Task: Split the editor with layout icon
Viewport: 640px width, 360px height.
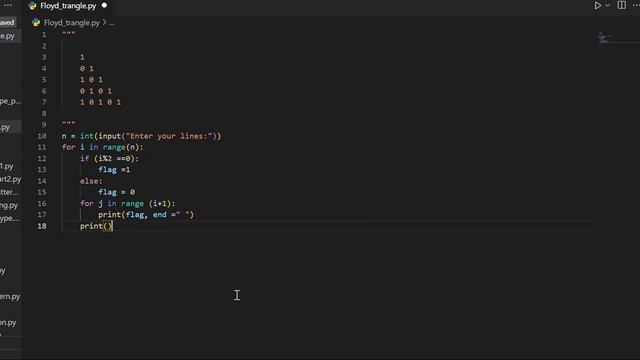Action: click(621, 5)
